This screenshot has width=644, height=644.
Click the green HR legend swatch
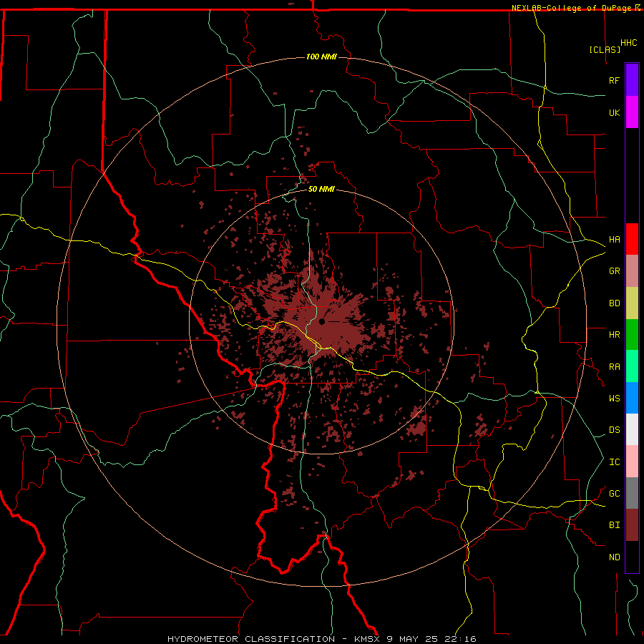pyautogui.click(x=632, y=335)
